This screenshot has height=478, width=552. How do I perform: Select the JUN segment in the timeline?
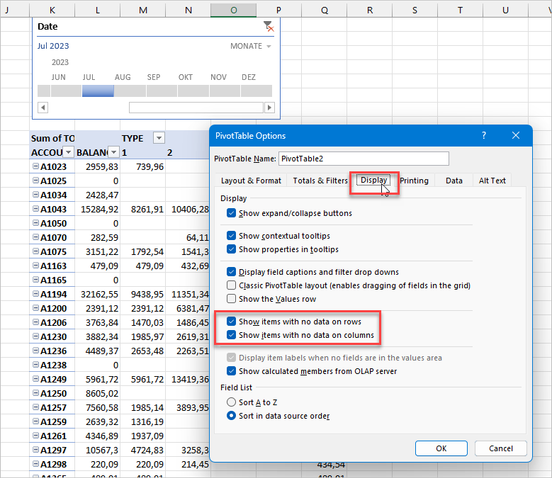point(66,91)
